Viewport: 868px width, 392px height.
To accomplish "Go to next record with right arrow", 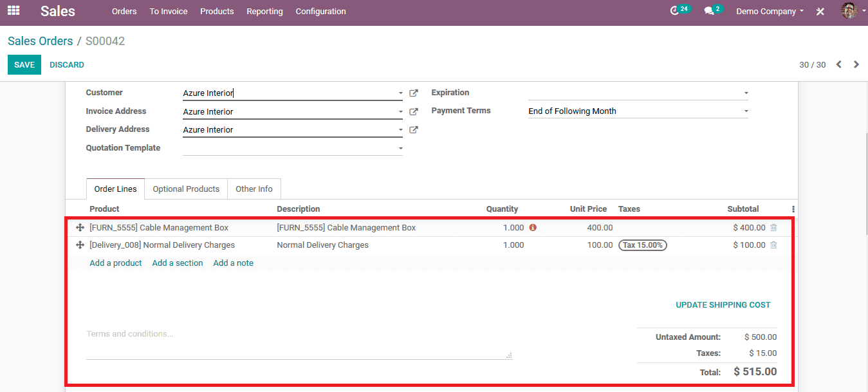I will (856, 64).
